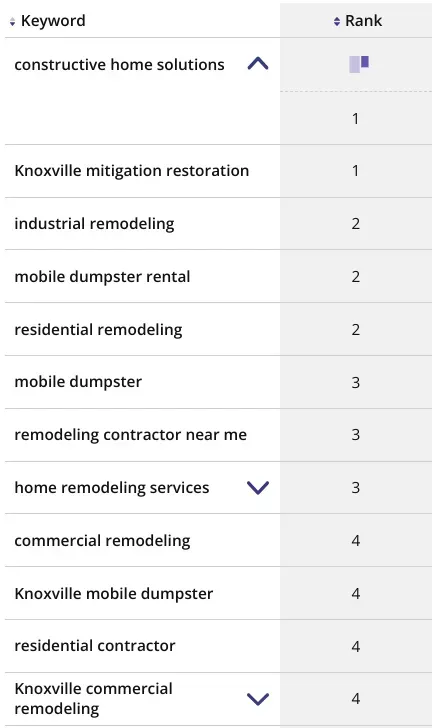432x728 pixels.
Task: Click the purple rank trend icon
Action: (x=359, y=64)
